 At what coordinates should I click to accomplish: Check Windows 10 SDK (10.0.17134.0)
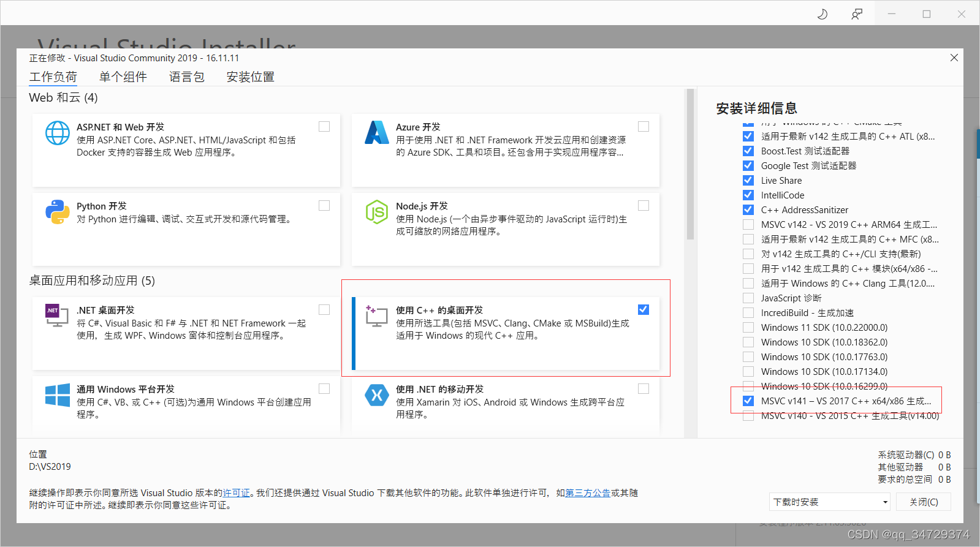pos(748,371)
